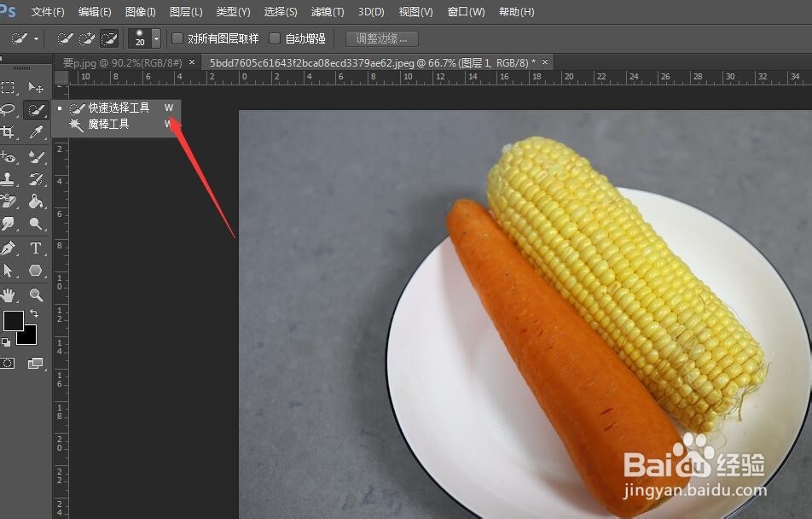
Task: Click the 调整边缘 button
Action: click(381, 38)
